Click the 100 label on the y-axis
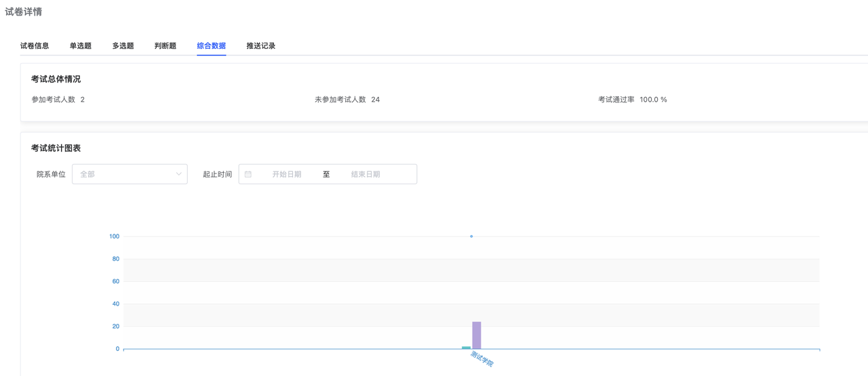Screen dimensions: 868x376 pos(114,236)
